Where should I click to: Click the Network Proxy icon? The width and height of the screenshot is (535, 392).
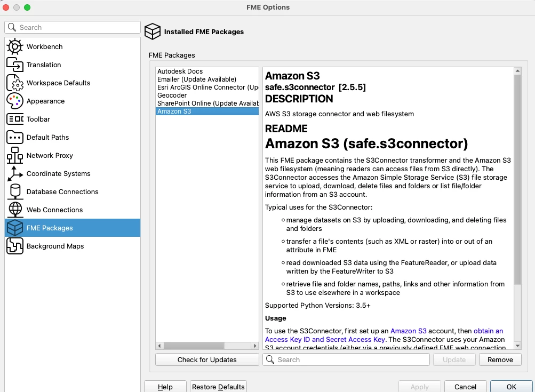click(x=15, y=155)
